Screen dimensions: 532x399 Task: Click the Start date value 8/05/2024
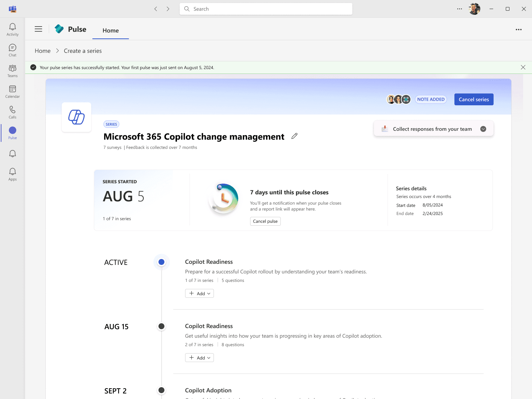pos(433,205)
